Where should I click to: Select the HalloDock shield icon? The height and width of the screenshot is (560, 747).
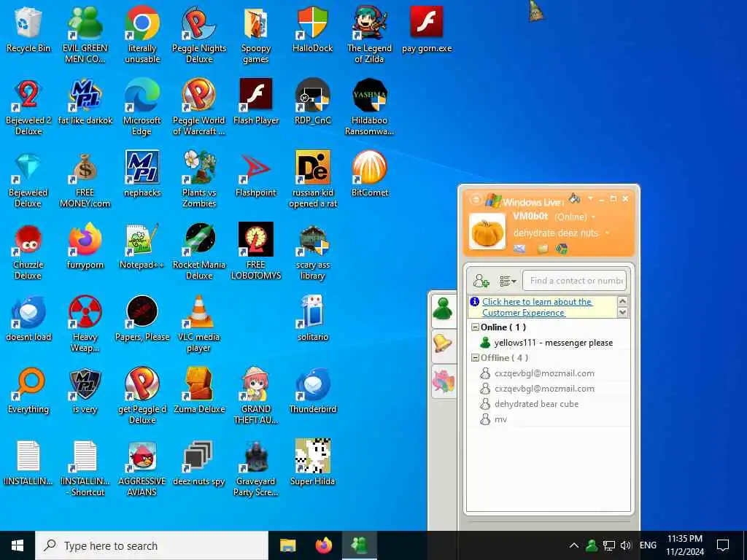312,29
